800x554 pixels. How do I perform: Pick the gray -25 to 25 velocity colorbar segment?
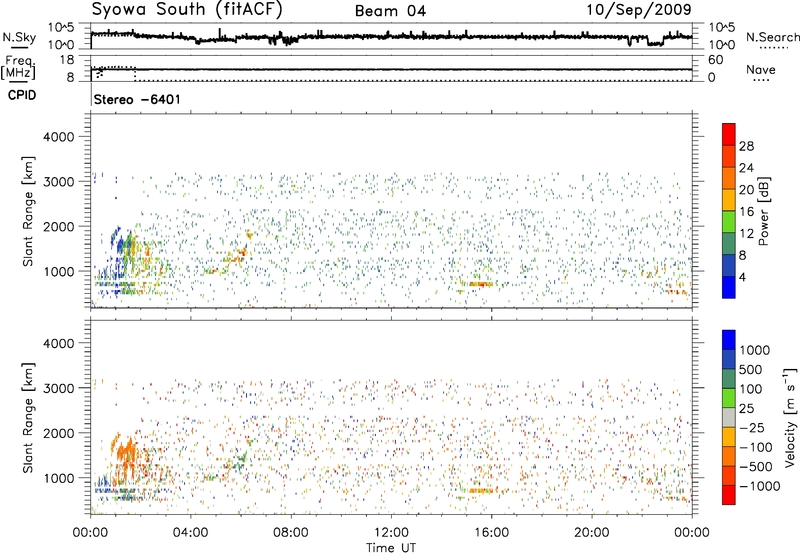(x=729, y=418)
